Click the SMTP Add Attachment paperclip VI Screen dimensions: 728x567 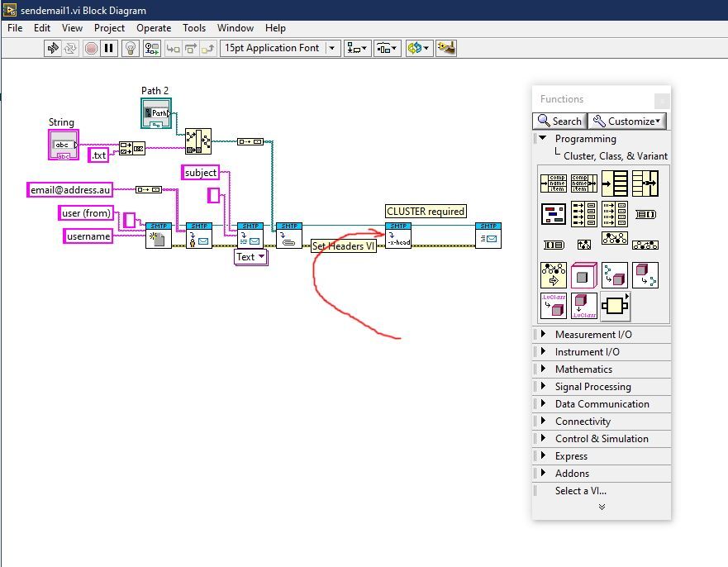[x=288, y=236]
